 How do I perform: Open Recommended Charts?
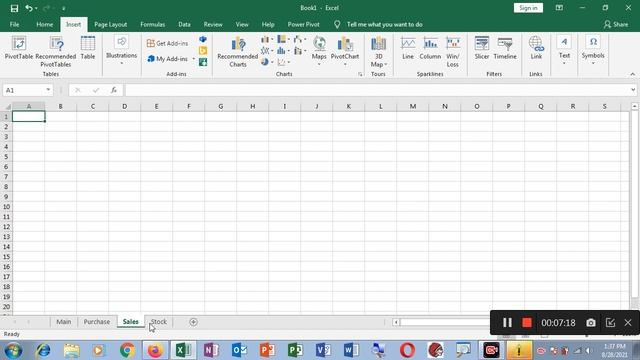[x=238, y=51]
